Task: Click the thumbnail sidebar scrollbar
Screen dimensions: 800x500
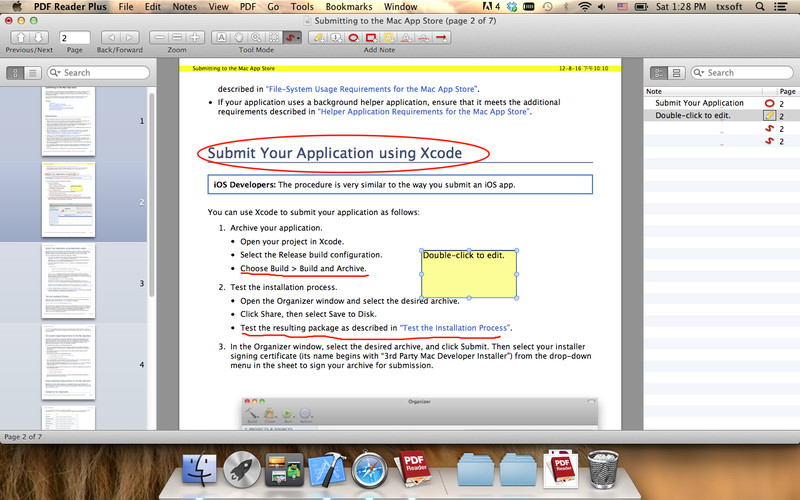Action: tap(152, 194)
